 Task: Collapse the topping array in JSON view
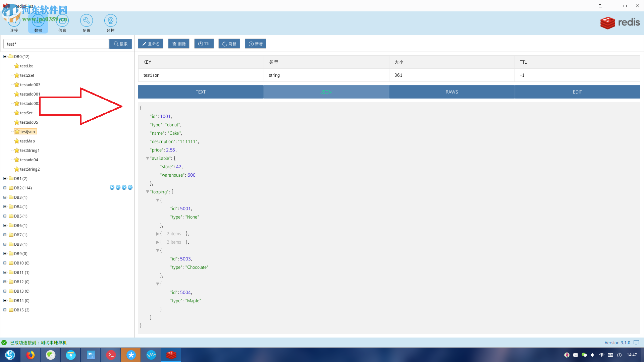click(x=148, y=192)
